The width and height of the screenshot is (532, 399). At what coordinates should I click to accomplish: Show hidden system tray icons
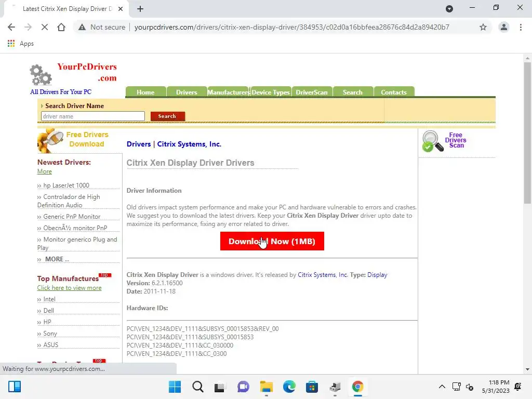442,387
